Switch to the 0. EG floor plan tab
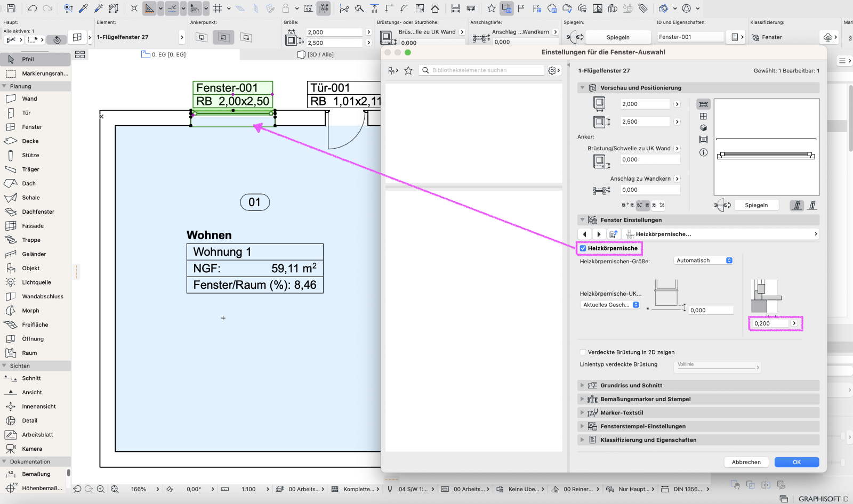853x504 pixels. [164, 54]
